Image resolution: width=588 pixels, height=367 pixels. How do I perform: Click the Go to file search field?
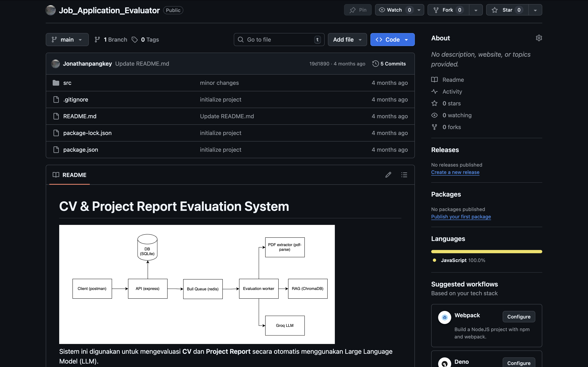pos(279,40)
